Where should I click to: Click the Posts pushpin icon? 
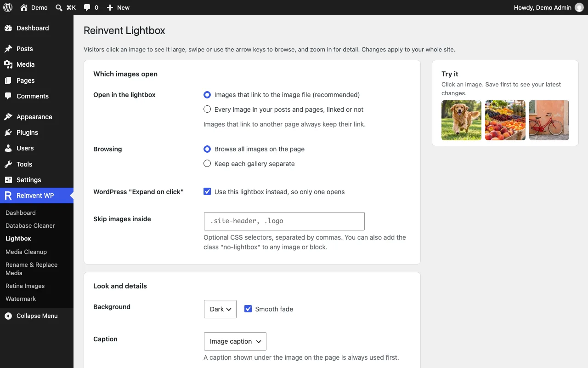[x=8, y=49]
